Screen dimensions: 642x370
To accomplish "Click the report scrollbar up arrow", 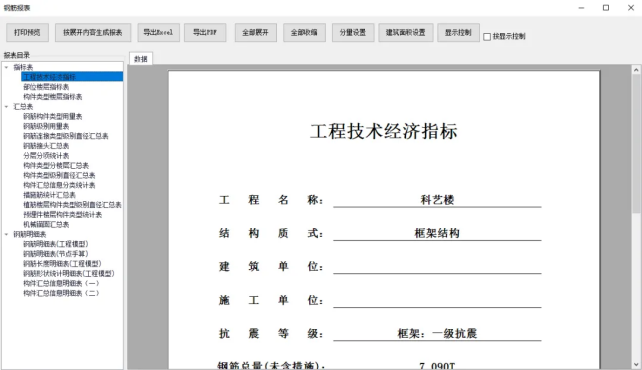I will pyautogui.click(x=636, y=70).
